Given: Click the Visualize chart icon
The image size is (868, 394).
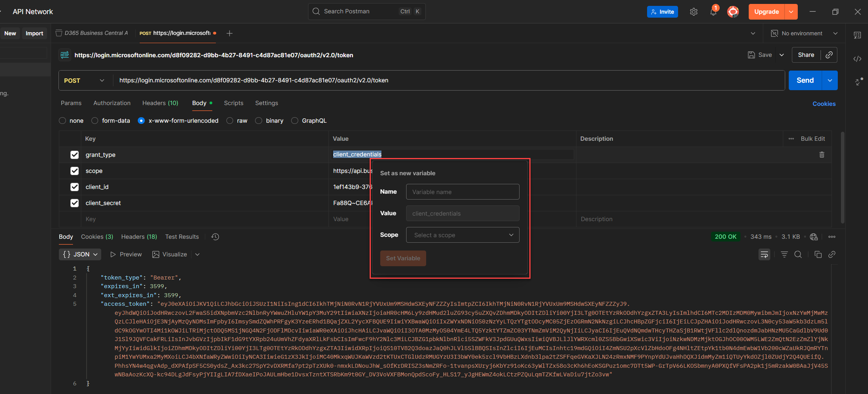Looking at the screenshot, I should (x=156, y=254).
